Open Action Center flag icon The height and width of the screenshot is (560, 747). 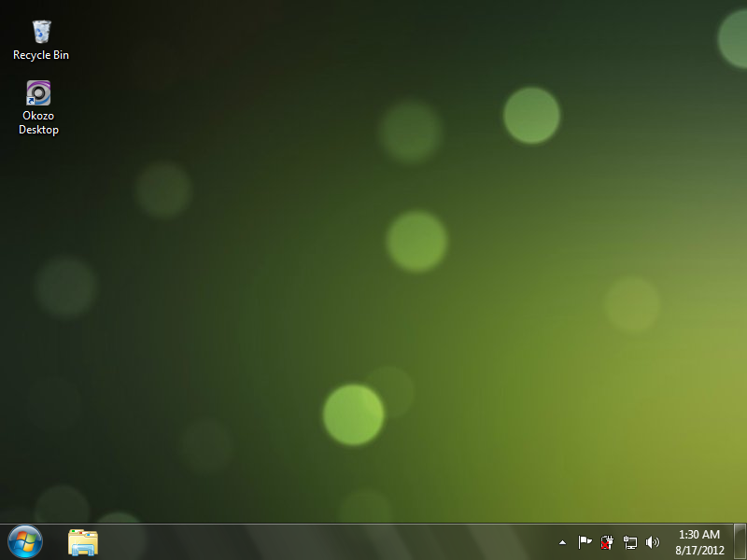[585, 542]
